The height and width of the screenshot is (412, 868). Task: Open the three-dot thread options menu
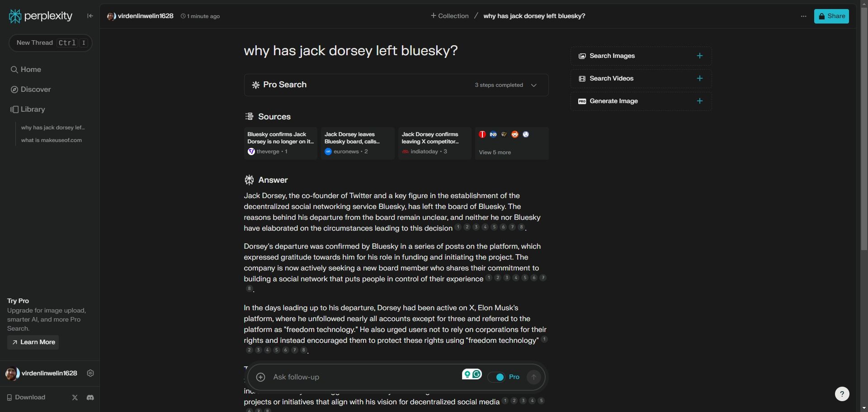coord(803,16)
